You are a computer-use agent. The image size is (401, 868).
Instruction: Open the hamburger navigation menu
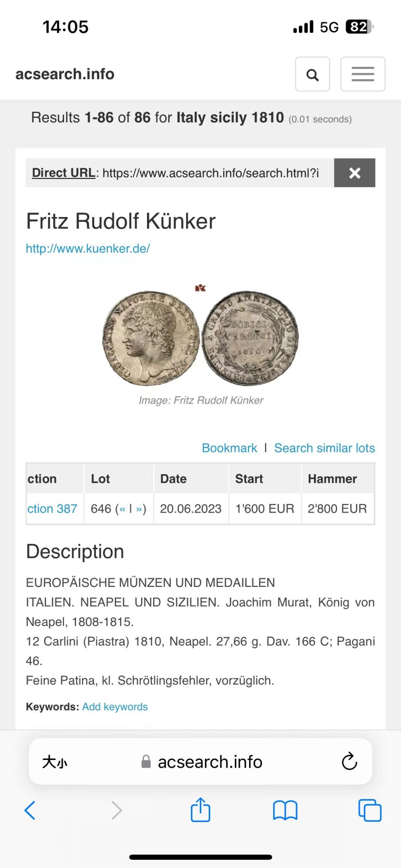tap(362, 74)
